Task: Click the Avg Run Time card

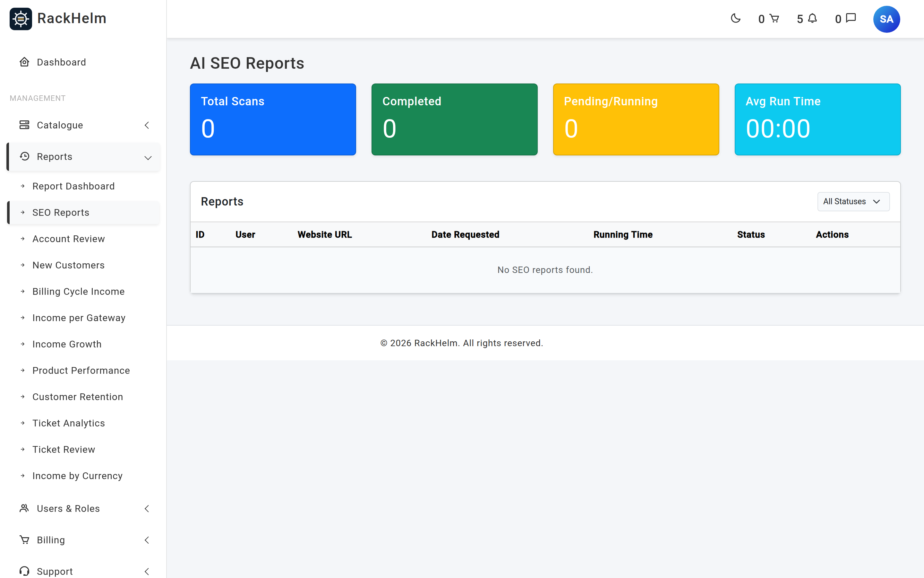Action: point(817,119)
